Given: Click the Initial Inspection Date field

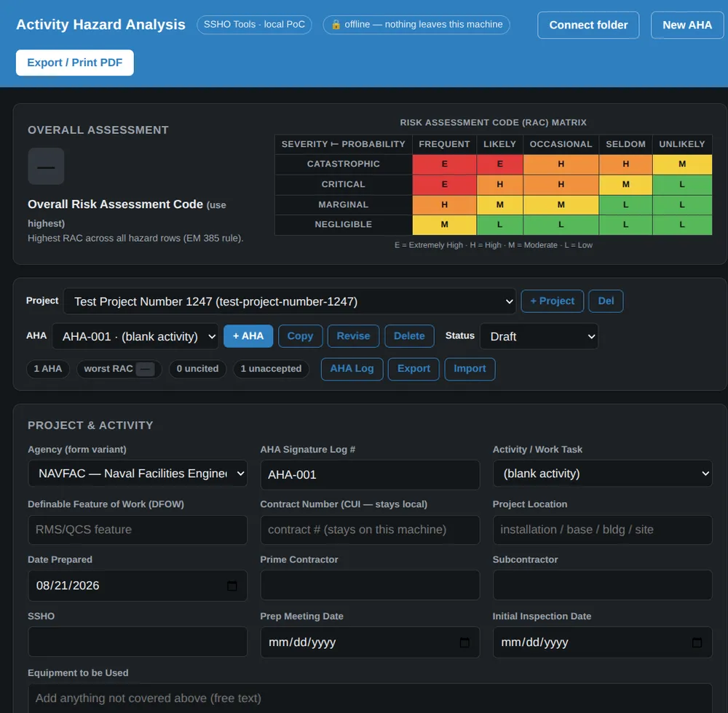Looking at the screenshot, I should [602, 642].
